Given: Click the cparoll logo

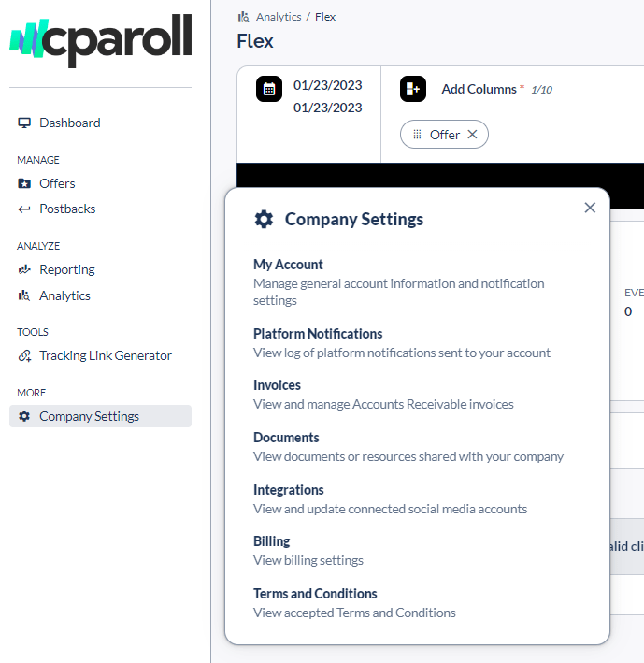Looking at the screenshot, I should 101,40.
